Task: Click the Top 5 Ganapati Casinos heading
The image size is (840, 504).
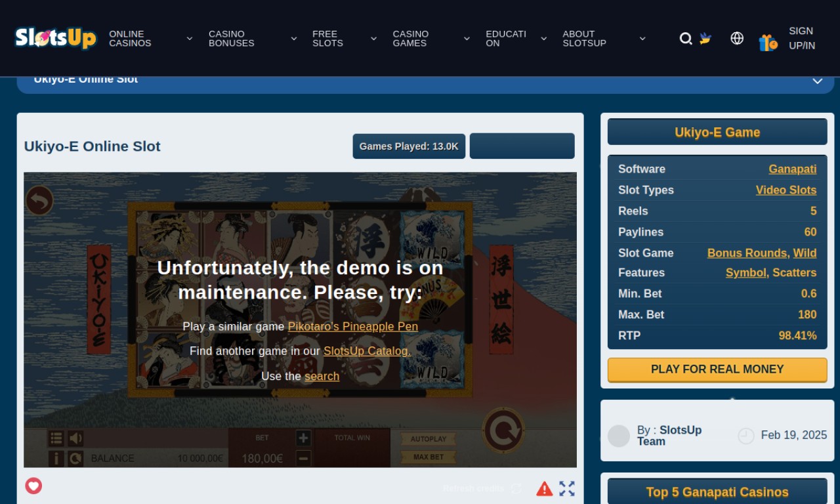Action: (x=717, y=492)
